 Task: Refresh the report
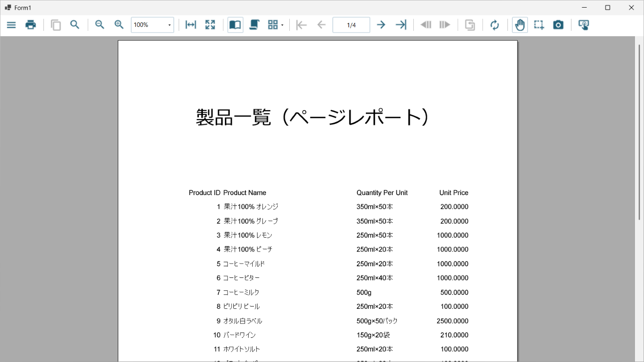495,25
